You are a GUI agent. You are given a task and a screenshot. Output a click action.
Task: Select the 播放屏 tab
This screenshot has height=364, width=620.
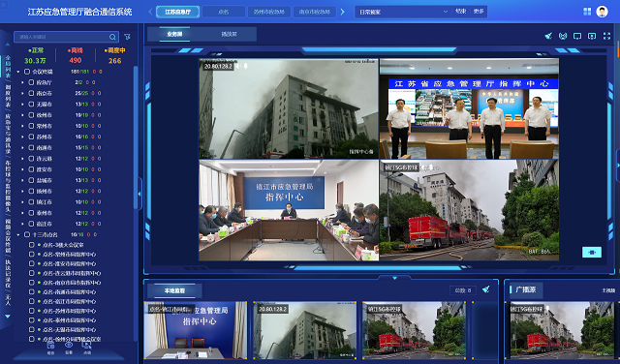[229, 35]
